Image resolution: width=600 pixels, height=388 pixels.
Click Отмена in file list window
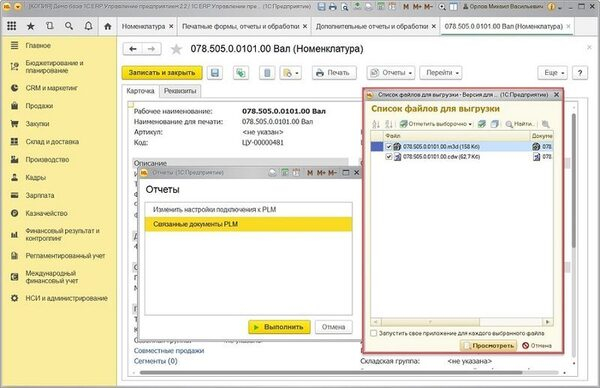(537, 346)
